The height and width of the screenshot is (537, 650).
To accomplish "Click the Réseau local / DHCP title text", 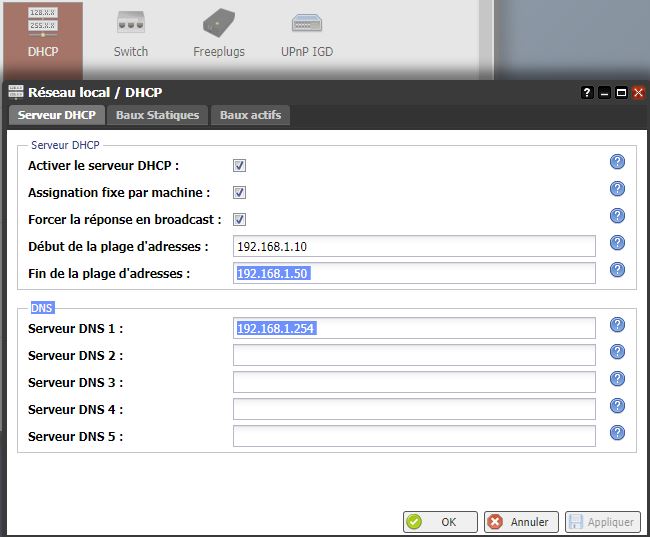I will [95, 92].
